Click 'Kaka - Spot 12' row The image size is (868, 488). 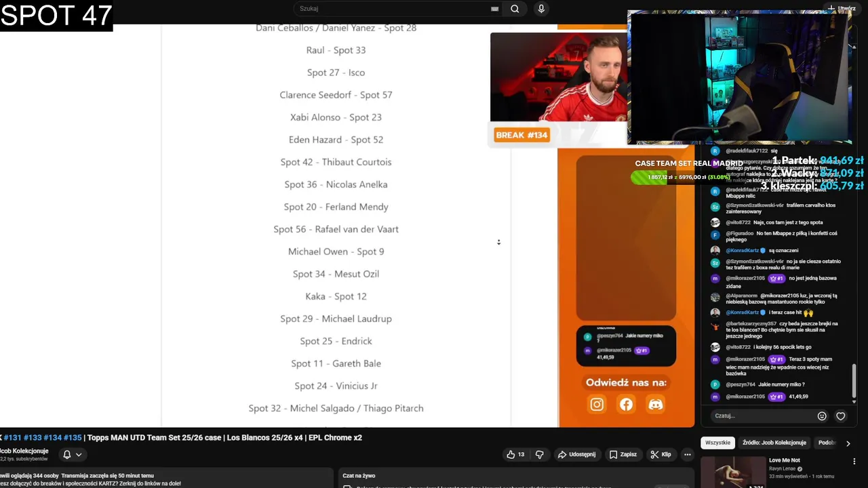[x=336, y=296]
